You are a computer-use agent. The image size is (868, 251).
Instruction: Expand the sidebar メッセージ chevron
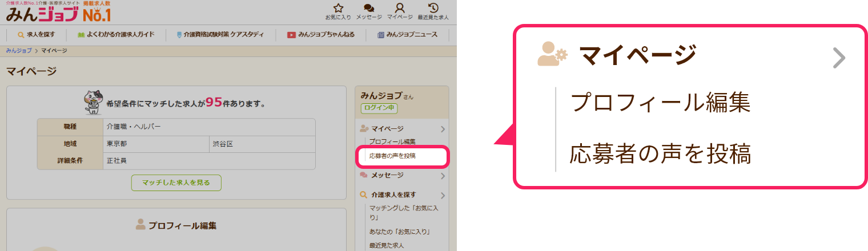[443, 176]
